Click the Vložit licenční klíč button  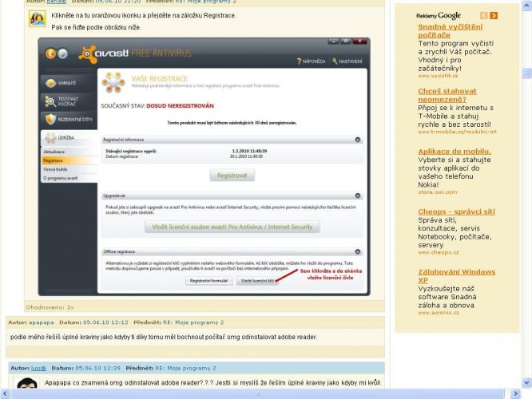point(257,281)
